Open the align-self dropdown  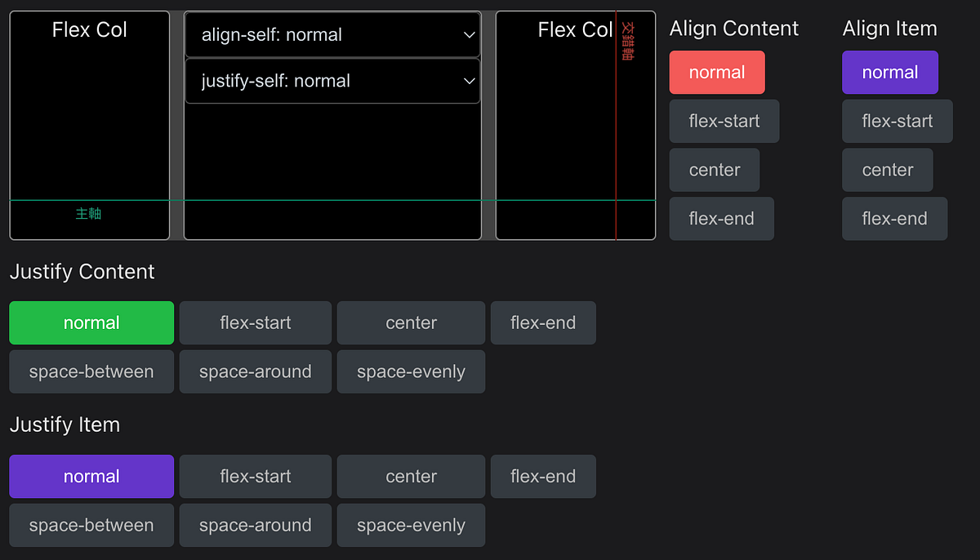click(332, 34)
